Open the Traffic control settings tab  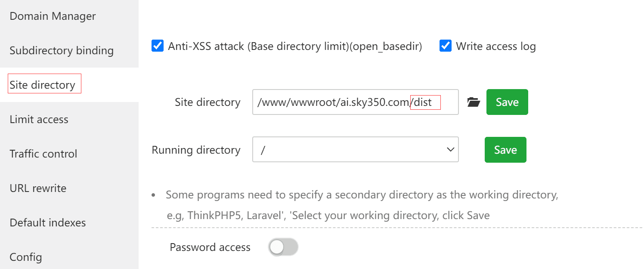pos(43,154)
